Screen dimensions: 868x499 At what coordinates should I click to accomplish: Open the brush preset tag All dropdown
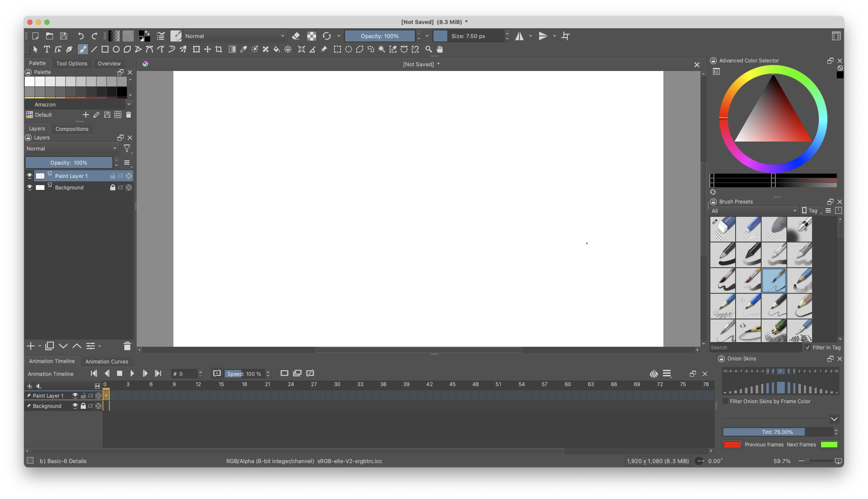coord(754,211)
